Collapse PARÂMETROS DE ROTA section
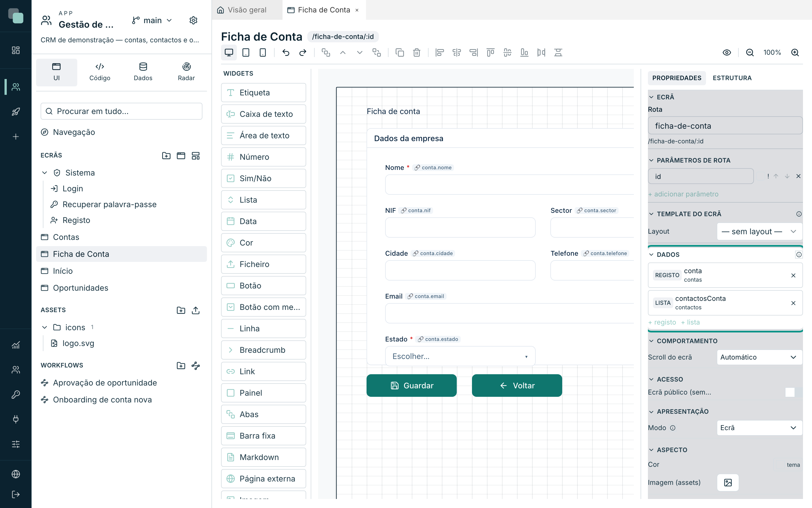The image size is (812, 508). point(651,160)
